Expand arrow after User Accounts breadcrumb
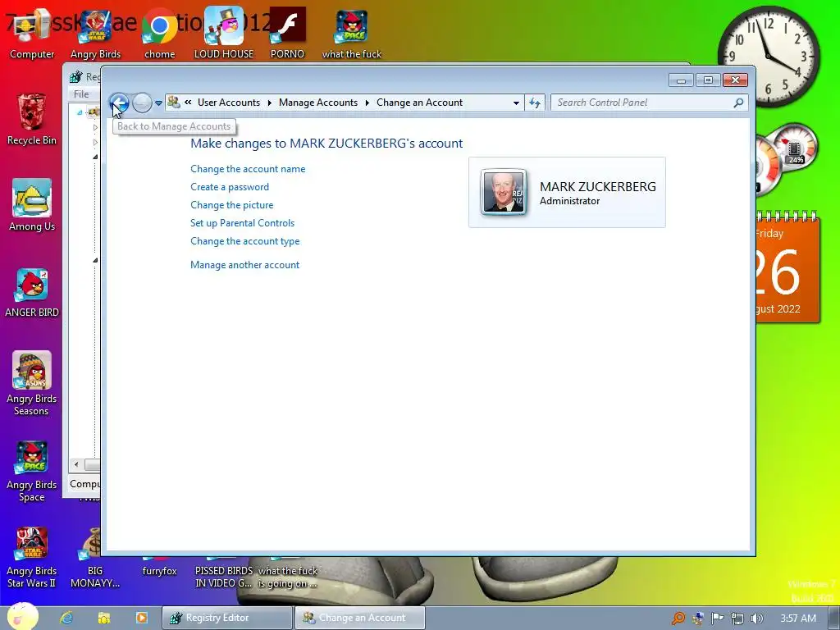The width and height of the screenshot is (840, 630). [x=269, y=103]
